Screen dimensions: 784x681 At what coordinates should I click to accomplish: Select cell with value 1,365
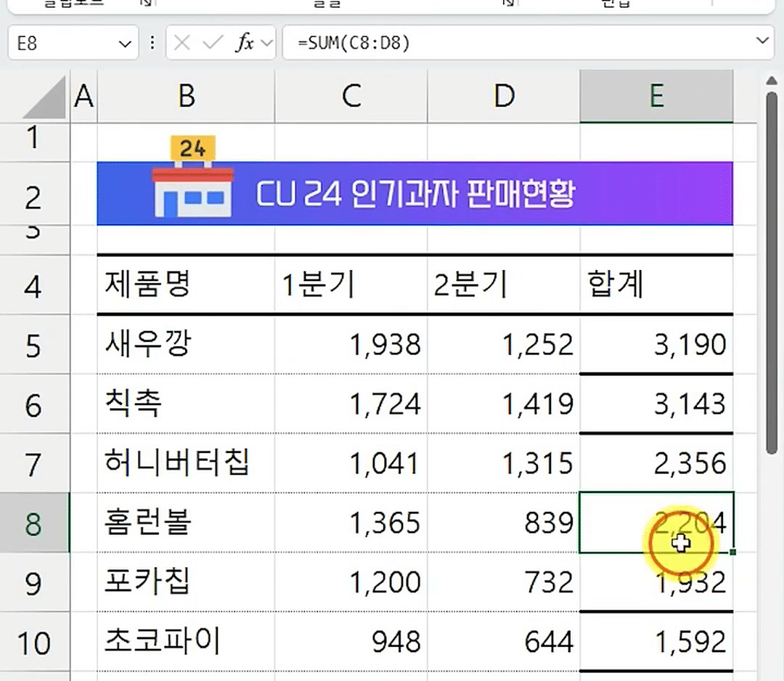[351, 523]
